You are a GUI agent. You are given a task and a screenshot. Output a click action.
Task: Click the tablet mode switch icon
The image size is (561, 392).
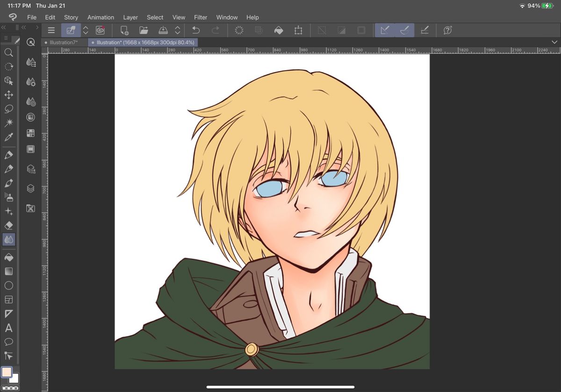pyautogui.click(x=71, y=30)
